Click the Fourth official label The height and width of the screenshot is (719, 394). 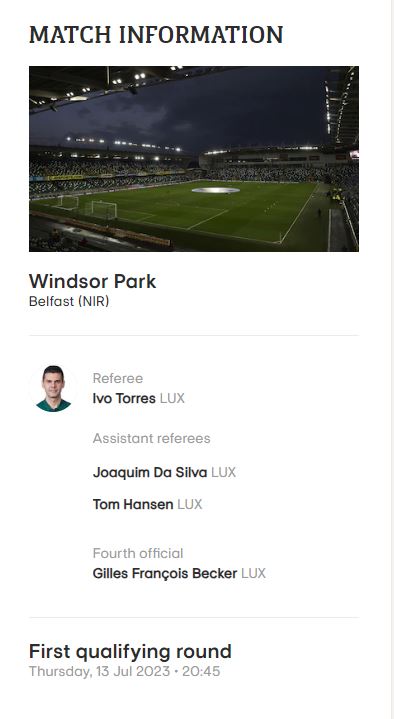tap(138, 553)
